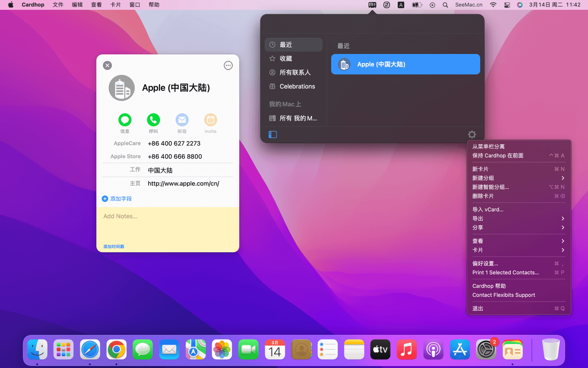Open the 卡片 menu in menu bar

tap(116, 5)
